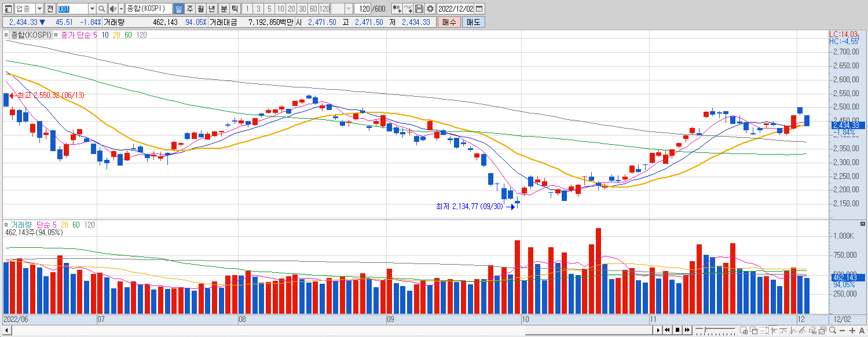Click the 거래량 단순 5 volume legend
Viewport: 868px width, 337px height.
(34, 225)
